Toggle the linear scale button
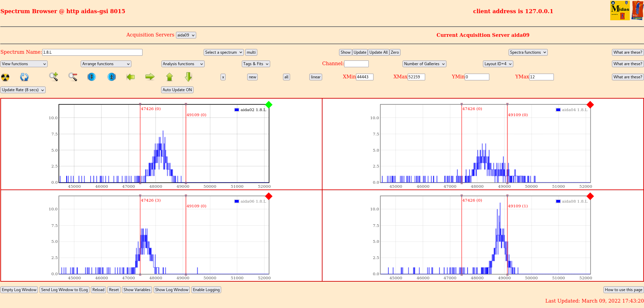 (x=315, y=77)
